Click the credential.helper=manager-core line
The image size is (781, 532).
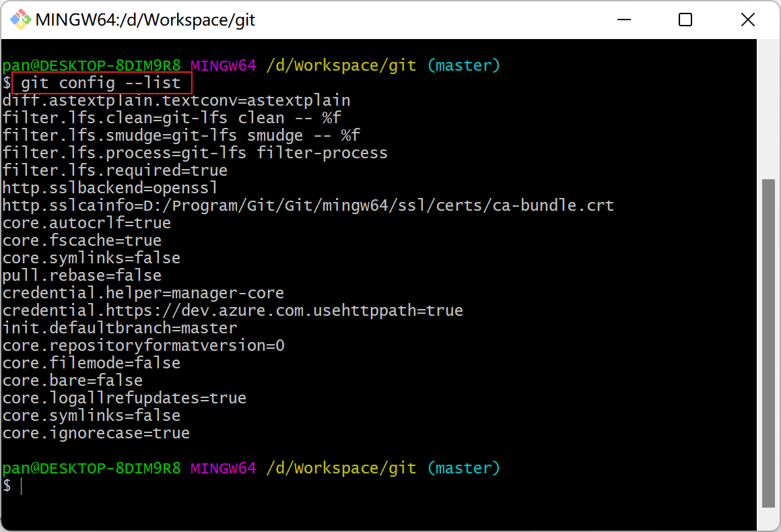coord(143,293)
